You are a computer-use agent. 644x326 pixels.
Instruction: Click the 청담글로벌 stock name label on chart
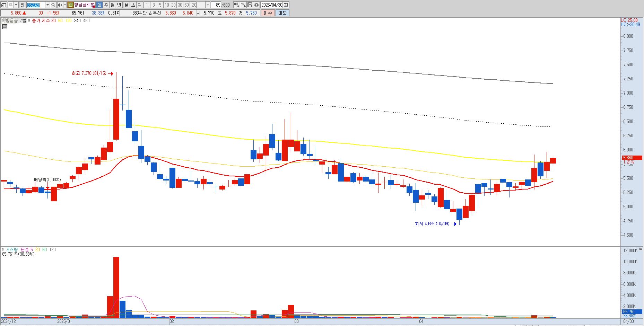tap(16, 20)
